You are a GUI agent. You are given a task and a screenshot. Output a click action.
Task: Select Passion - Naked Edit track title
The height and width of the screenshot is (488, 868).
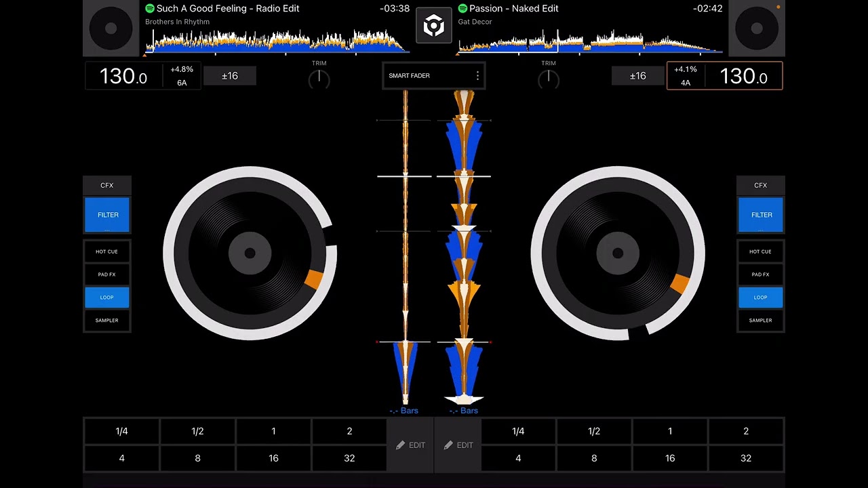[514, 9]
